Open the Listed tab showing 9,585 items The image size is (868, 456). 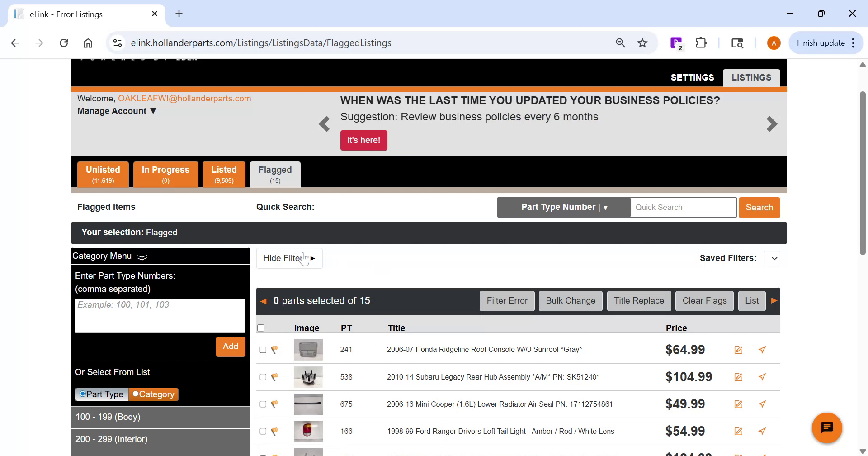(x=224, y=174)
